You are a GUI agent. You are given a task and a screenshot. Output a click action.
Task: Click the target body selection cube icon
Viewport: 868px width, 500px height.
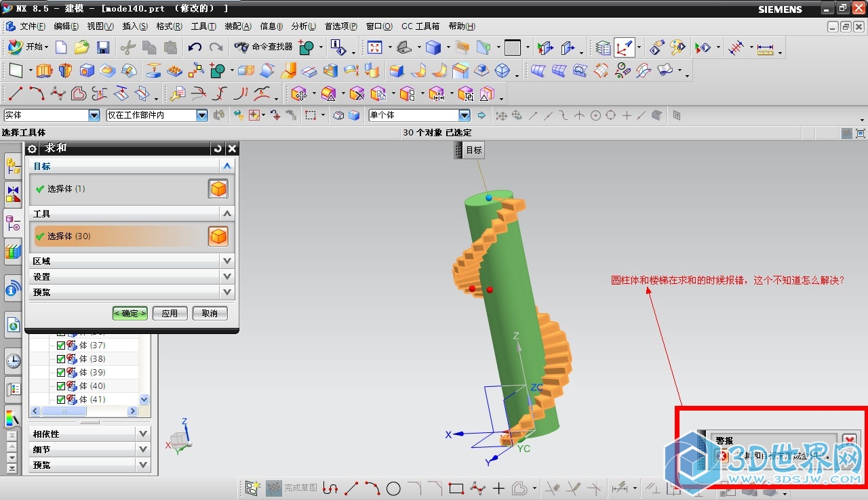218,189
